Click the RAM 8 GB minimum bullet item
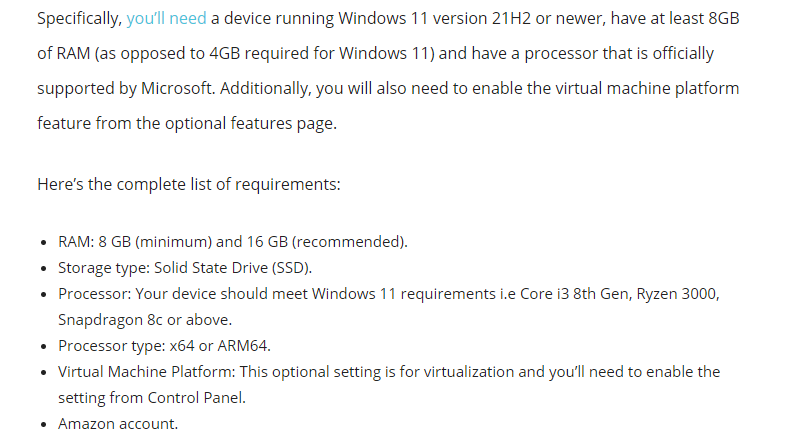 tap(232, 242)
